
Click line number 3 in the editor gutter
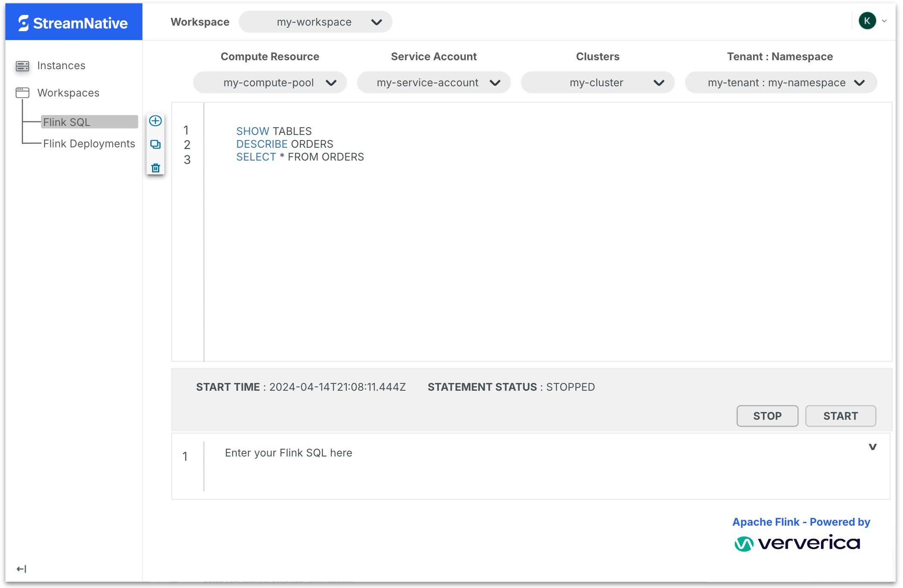click(187, 159)
